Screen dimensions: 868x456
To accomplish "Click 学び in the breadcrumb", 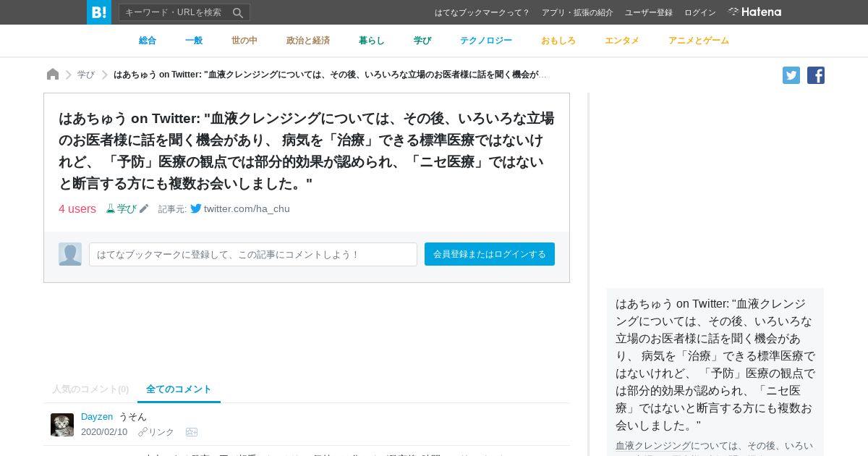I will [x=86, y=75].
